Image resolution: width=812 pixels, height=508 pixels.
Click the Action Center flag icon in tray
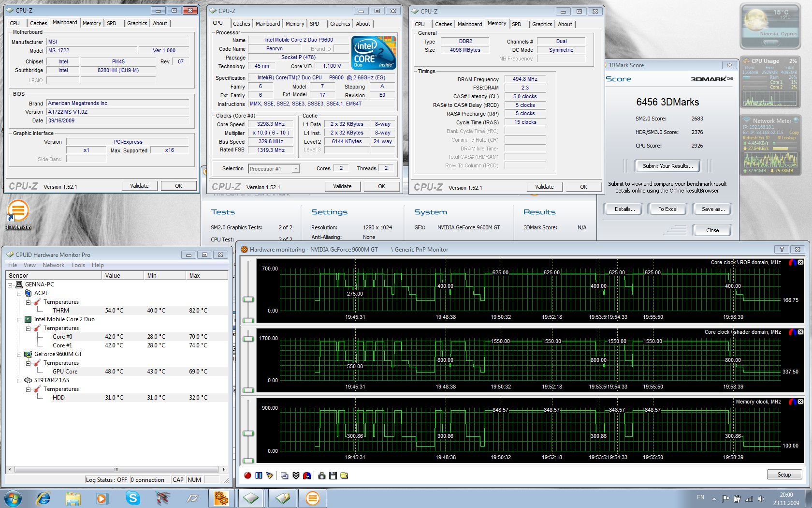tap(725, 498)
